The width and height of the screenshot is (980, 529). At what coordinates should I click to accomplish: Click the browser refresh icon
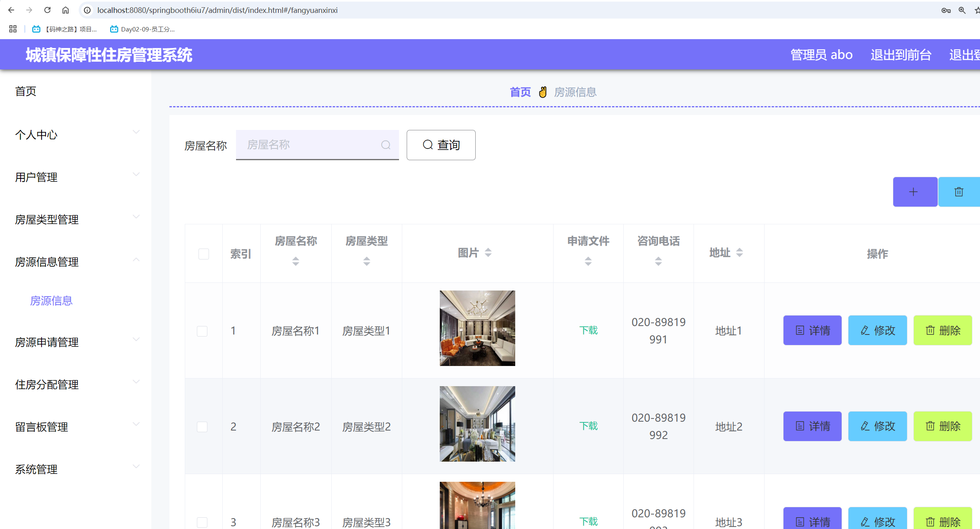(x=47, y=10)
